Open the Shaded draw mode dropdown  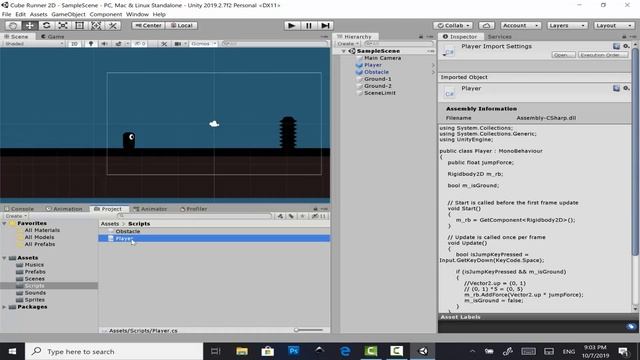tap(33, 44)
